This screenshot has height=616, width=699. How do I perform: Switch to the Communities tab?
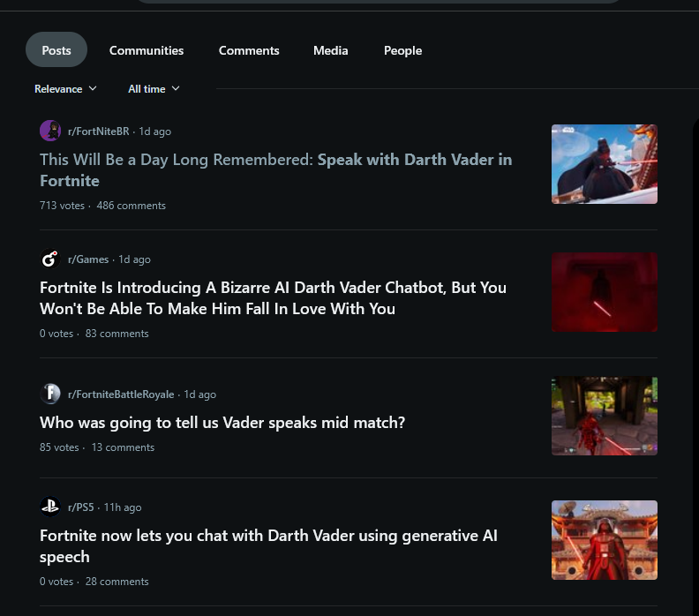147,50
